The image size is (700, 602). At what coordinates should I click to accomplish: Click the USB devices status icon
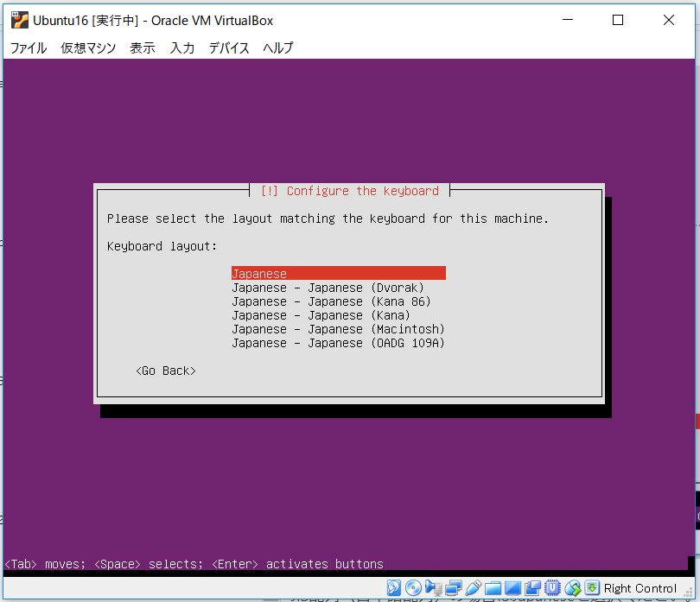tap(473, 588)
